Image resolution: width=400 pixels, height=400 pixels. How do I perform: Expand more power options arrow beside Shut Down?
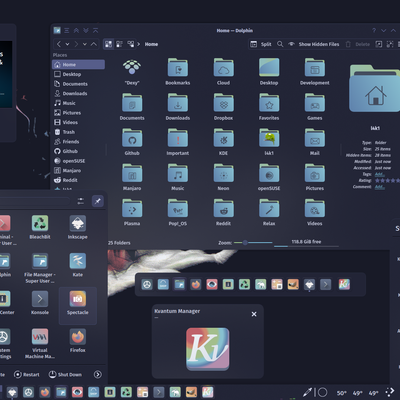(97, 374)
